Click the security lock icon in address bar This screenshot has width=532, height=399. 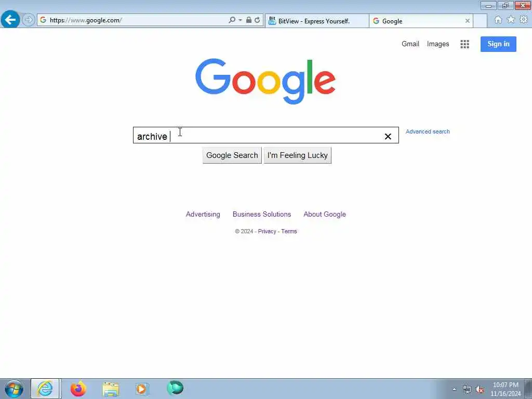pos(249,20)
